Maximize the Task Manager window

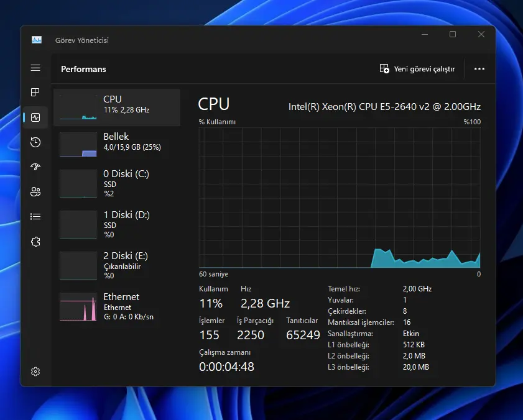click(453, 34)
